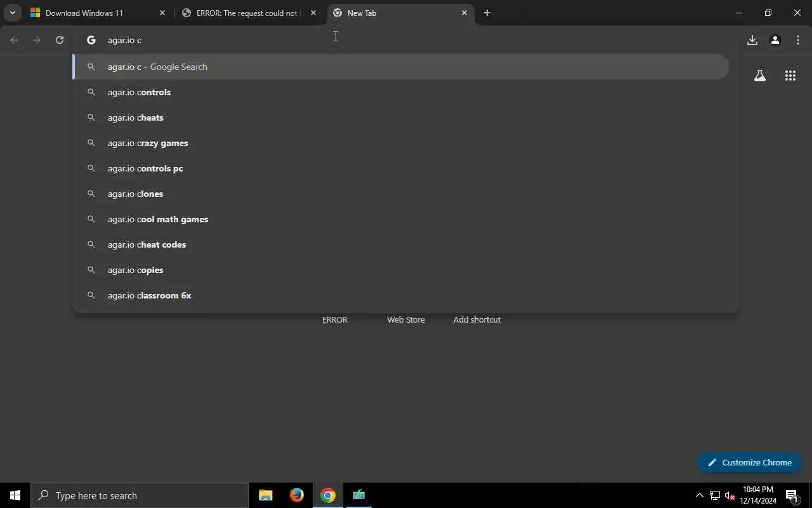Close the ERROR request tab
Viewport: 812px width, 508px height.
(x=313, y=13)
